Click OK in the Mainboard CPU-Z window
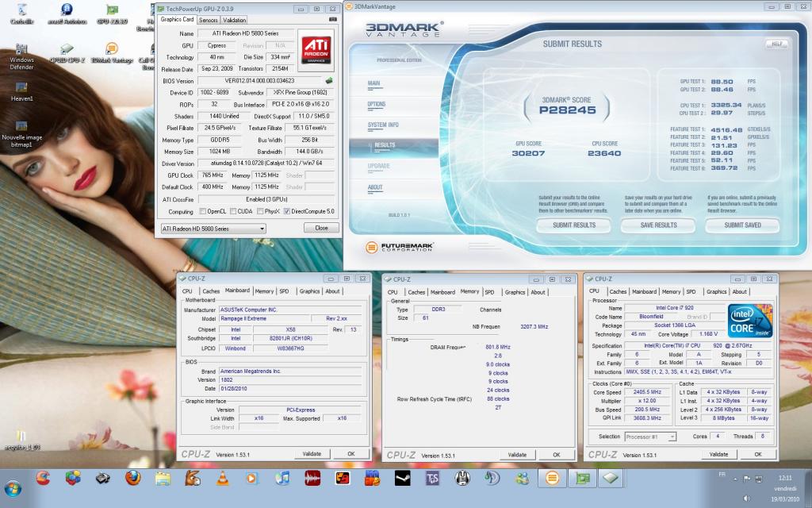This screenshot has height=508, width=812. pyautogui.click(x=351, y=453)
